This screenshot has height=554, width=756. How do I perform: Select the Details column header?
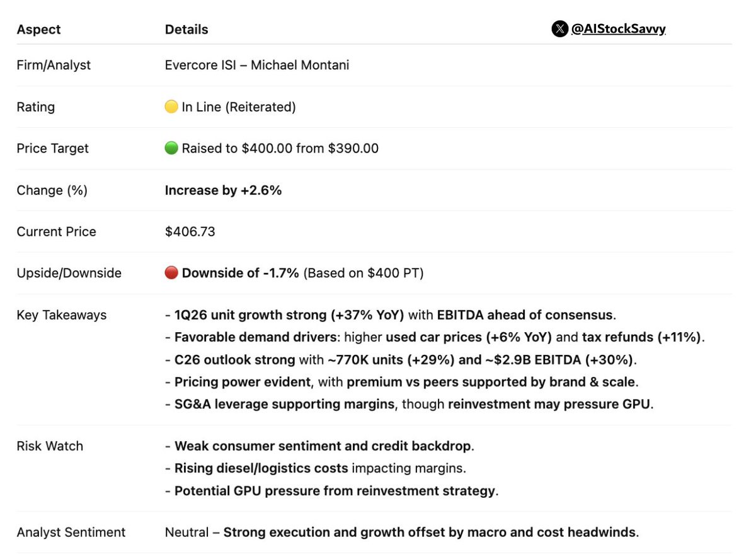(186, 30)
